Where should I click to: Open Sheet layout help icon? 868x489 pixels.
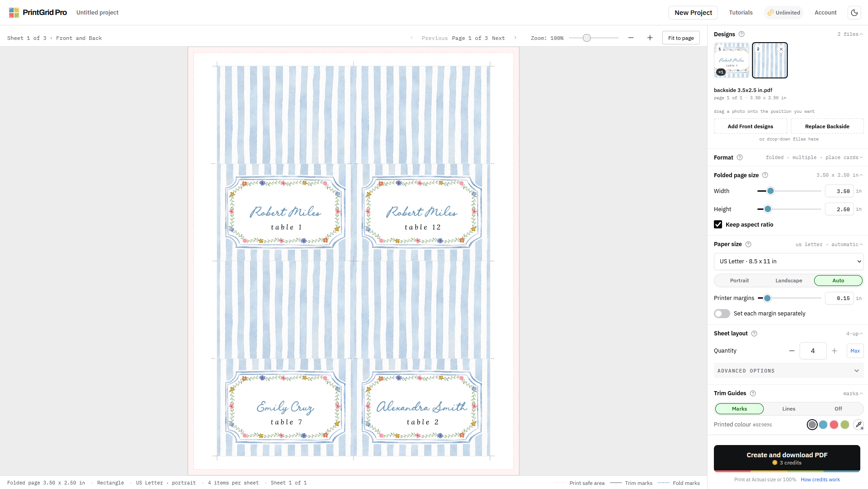[x=754, y=334]
